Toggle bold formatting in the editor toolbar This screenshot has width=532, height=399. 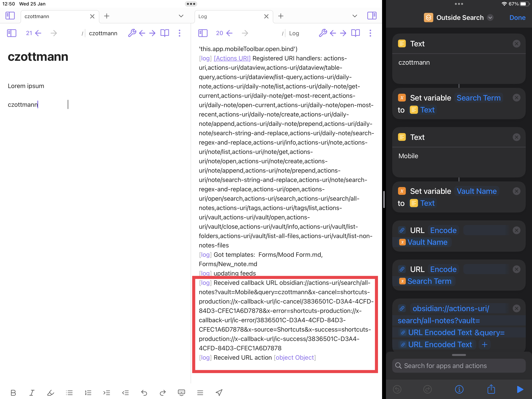13,393
